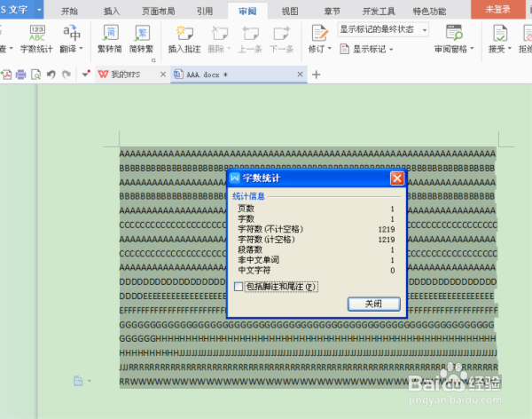Open the 章节 ribbon tab
The image size is (532, 419).
pos(332,12)
